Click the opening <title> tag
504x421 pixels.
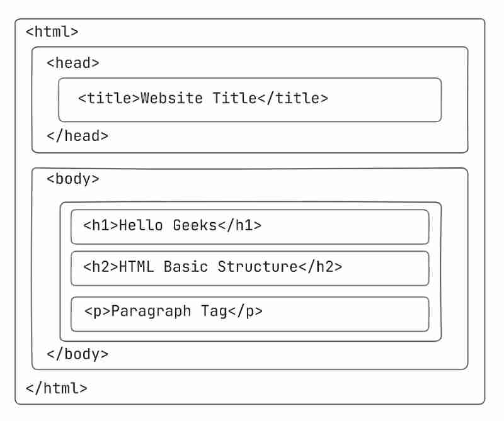tap(109, 98)
